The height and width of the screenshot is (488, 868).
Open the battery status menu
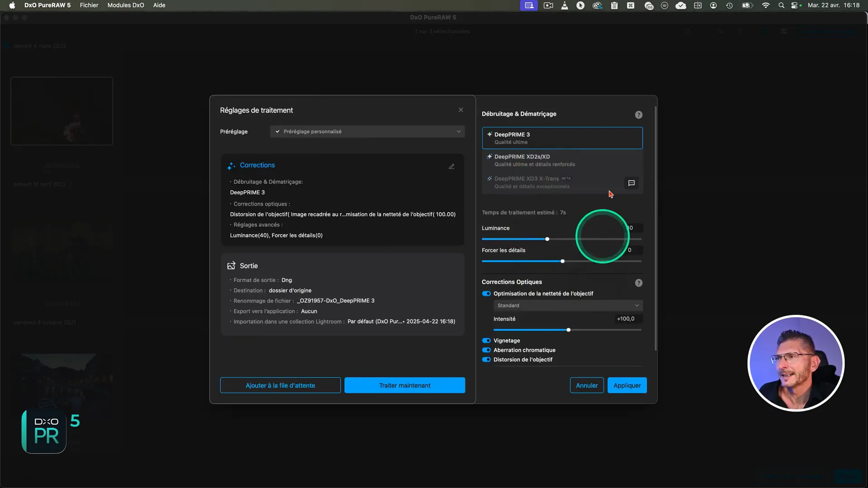click(x=747, y=5)
